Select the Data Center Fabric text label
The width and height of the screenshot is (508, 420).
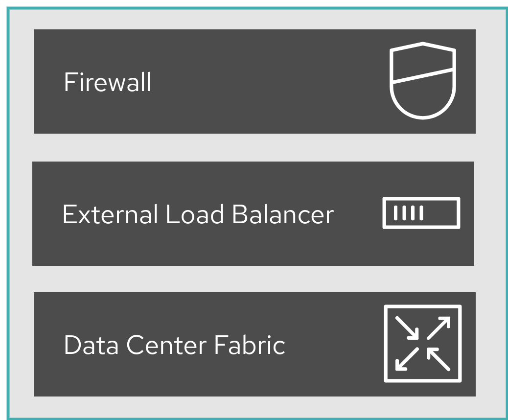point(175,345)
